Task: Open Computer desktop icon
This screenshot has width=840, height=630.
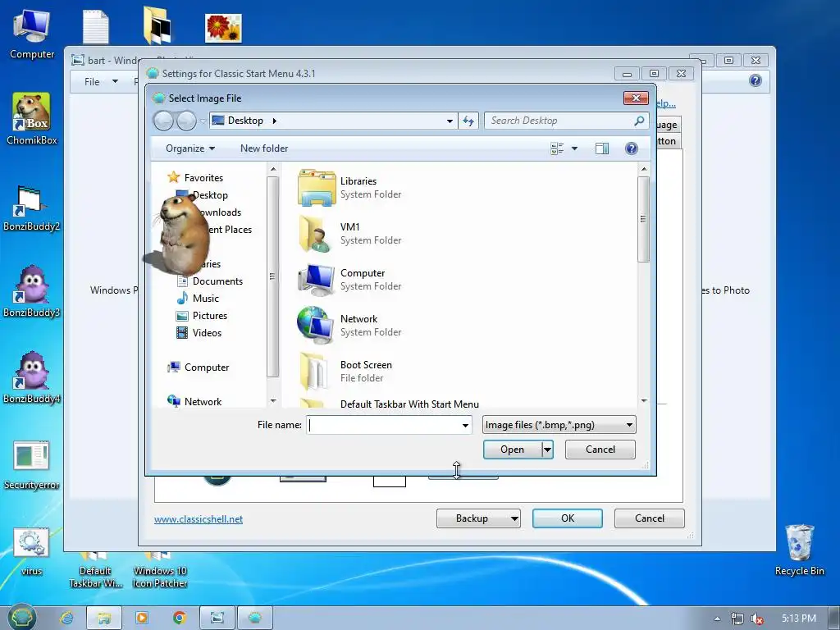Action: pos(32,34)
